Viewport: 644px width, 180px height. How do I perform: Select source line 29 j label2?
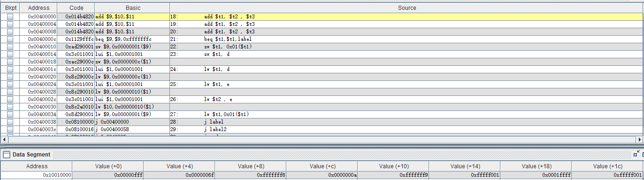[x=406, y=129]
